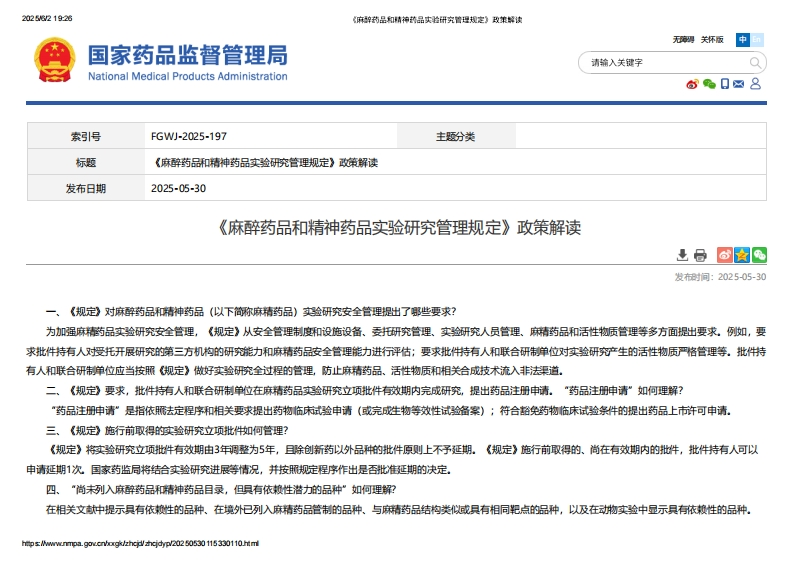Share article to Weibo red button

pyautogui.click(x=725, y=255)
